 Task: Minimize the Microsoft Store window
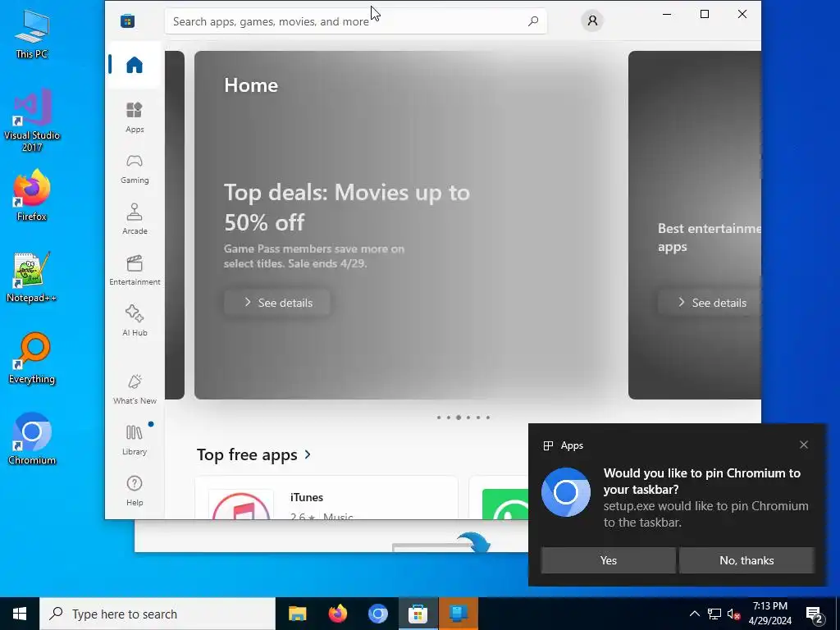(667, 14)
